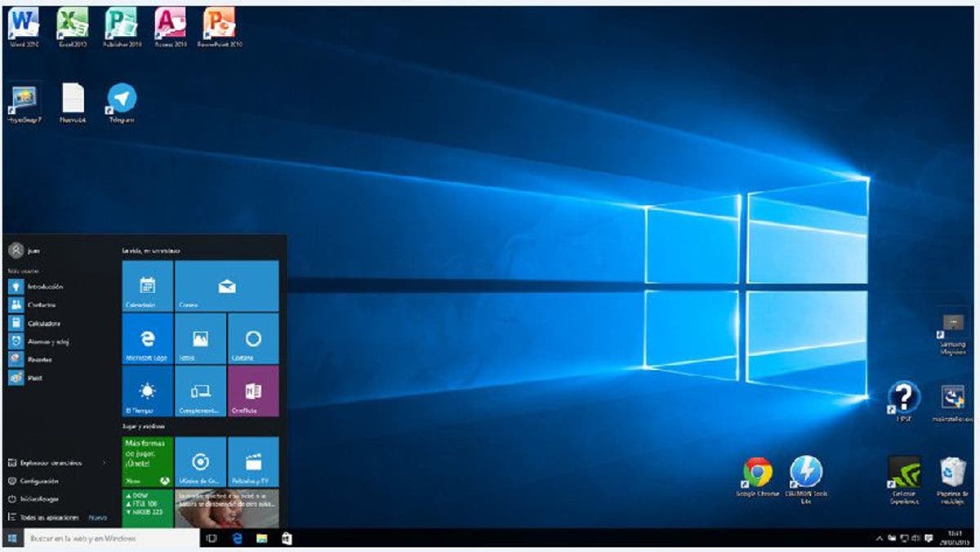This screenshot has height=552, width=980.
Task: Open Calculadora from the Start menu list
Action: (x=44, y=323)
